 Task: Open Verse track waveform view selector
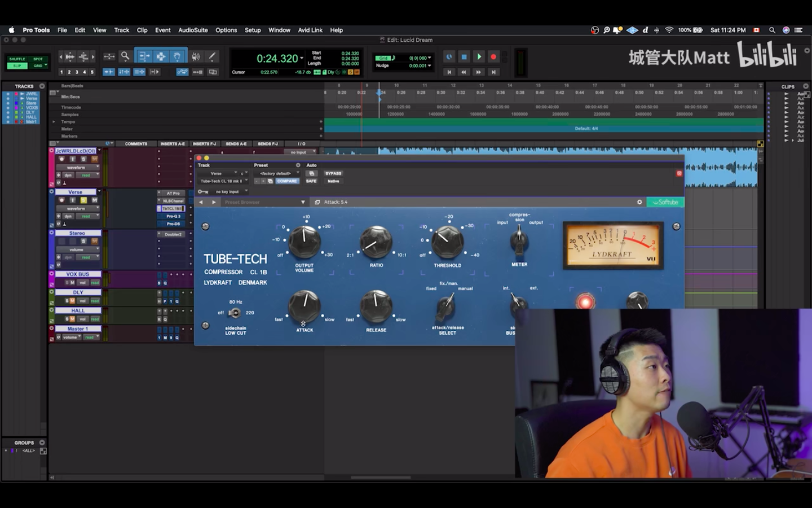78,208
